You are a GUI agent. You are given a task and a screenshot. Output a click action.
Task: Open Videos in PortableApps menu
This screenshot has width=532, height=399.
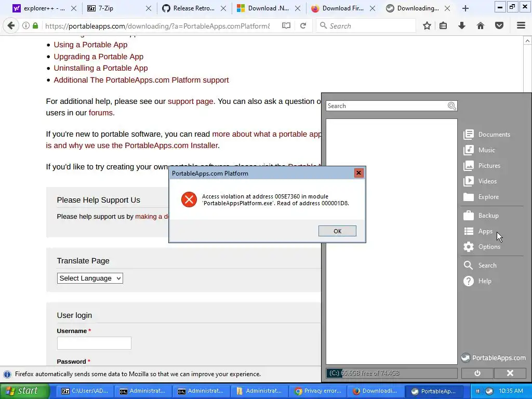click(480, 181)
